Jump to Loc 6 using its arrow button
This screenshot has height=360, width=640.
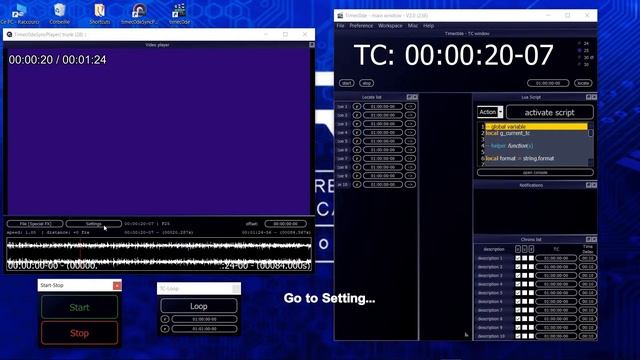(410, 150)
